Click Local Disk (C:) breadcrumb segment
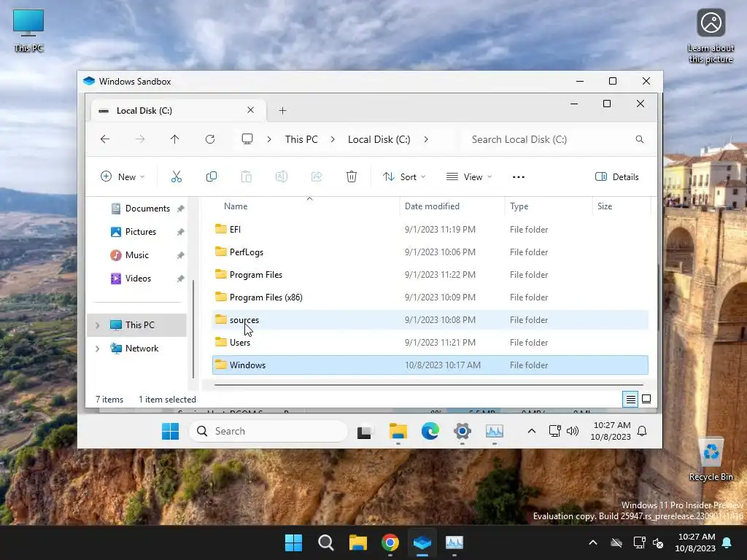This screenshot has width=747, height=560. click(x=379, y=139)
